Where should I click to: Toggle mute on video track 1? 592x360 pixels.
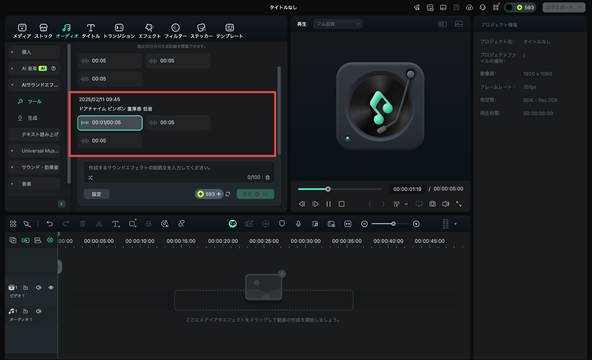pos(39,288)
